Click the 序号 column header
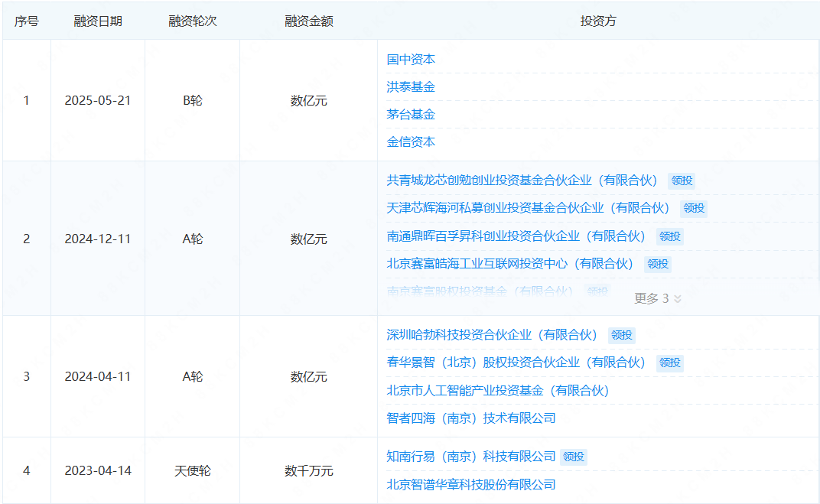This screenshot has height=504, width=820. click(27, 21)
